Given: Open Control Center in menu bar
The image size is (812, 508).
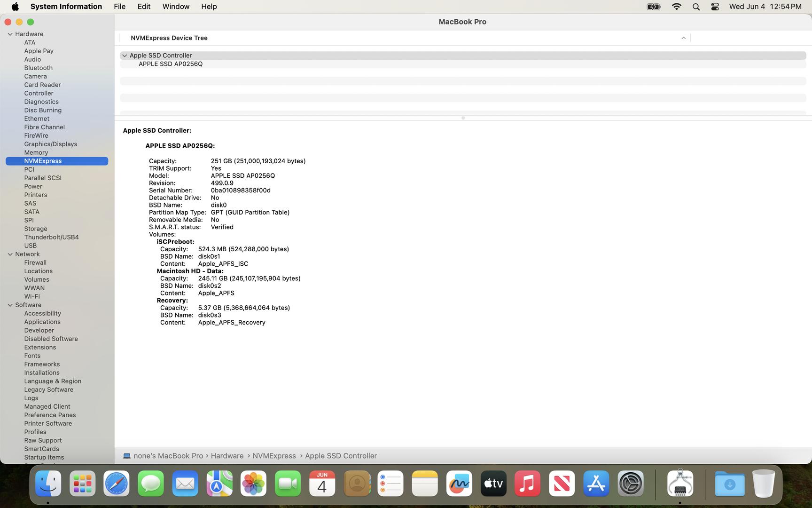Looking at the screenshot, I should click(x=715, y=7).
